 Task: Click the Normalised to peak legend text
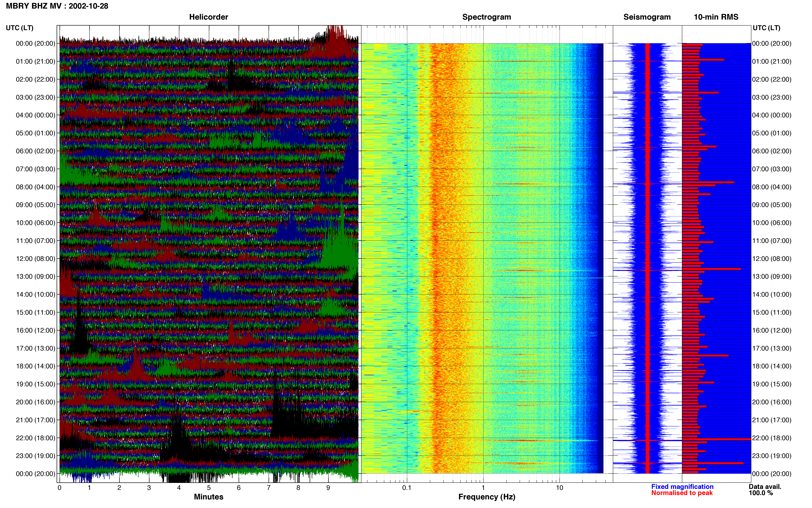(x=682, y=493)
